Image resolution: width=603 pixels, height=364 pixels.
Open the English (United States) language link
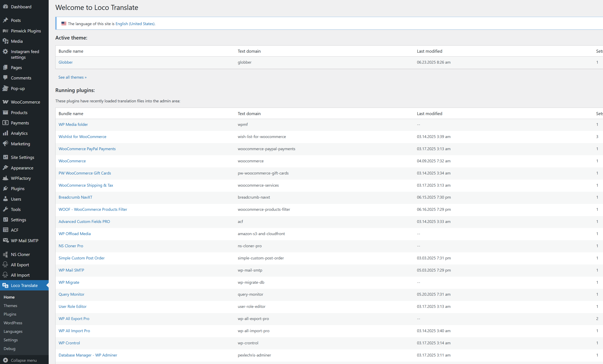pyautogui.click(x=135, y=24)
